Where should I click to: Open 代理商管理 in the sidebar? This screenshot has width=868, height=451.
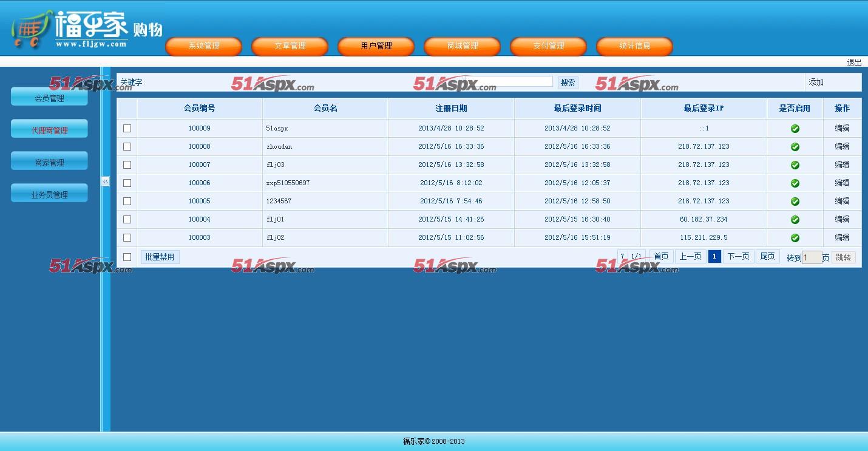tap(49, 129)
